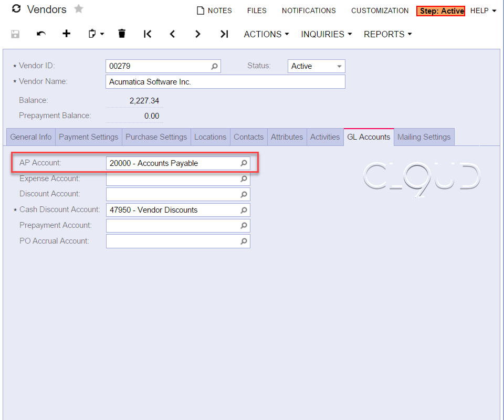Open AP Account lookup magnifier
504x420 pixels.
[244, 163]
